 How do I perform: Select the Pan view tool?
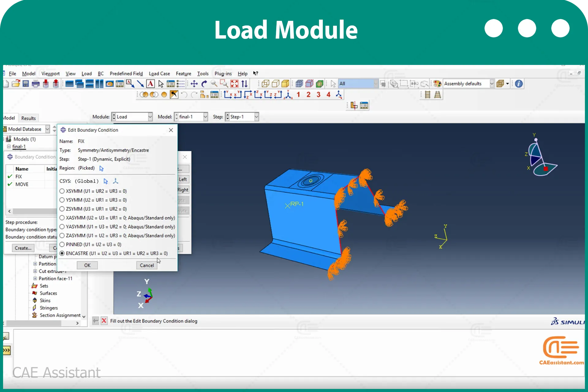point(194,84)
